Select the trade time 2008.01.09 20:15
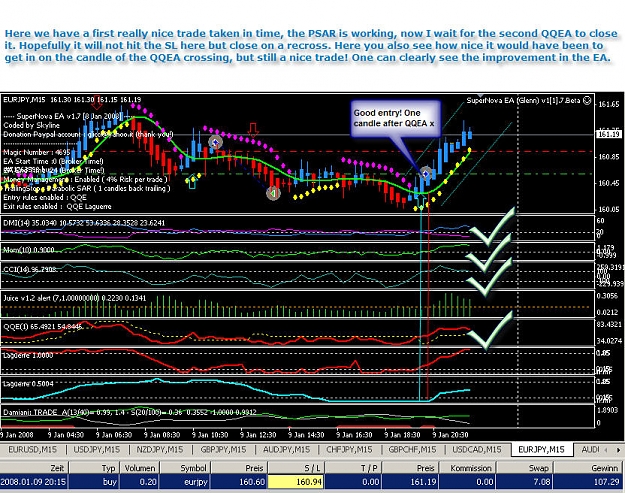Viewport: 625px width, 493px height. click(33, 482)
